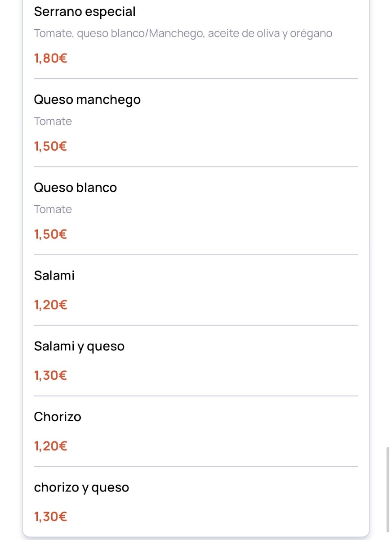Select the 1,20€ price under Salami
The width and height of the screenshot is (392, 540).
50,305
